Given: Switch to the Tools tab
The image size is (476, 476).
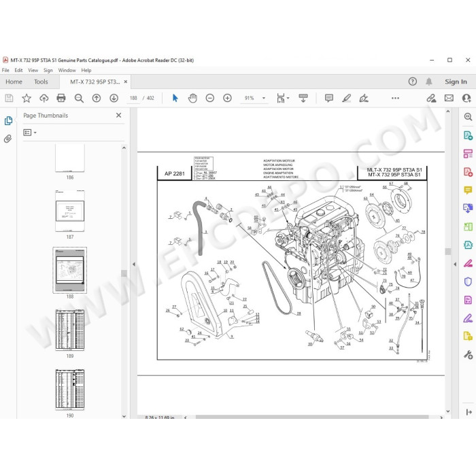Looking at the screenshot, I should [x=41, y=82].
